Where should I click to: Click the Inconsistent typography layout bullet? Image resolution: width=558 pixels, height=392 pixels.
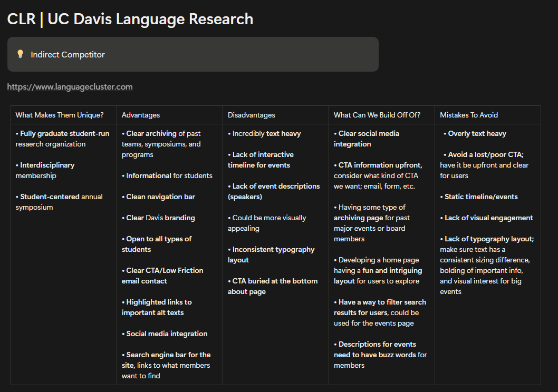271,254
